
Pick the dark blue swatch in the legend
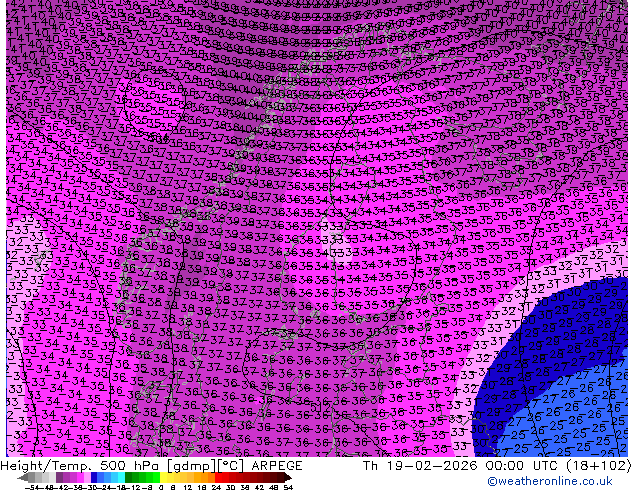(x=94, y=477)
